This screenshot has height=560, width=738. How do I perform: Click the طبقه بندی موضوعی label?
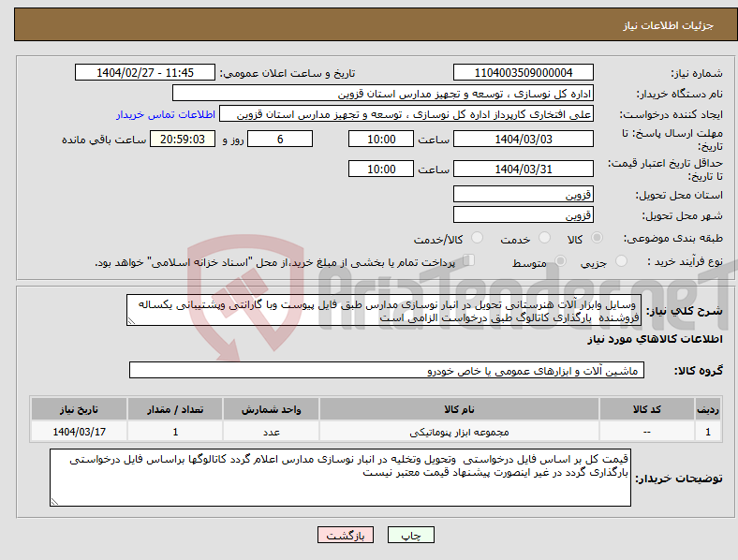pyautogui.click(x=673, y=239)
